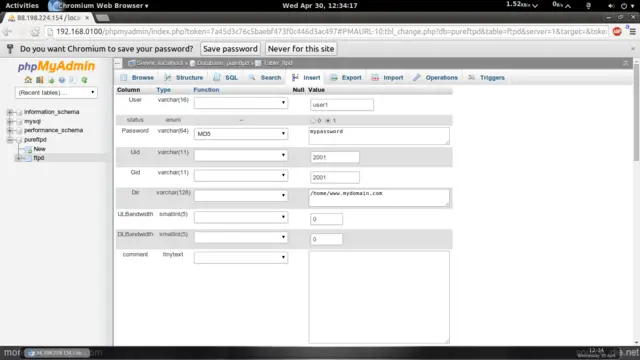The width and height of the screenshot is (640, 360).
Task: Click the Operations wrench icon
Action: pyautogui.click(x=417, y=78)
